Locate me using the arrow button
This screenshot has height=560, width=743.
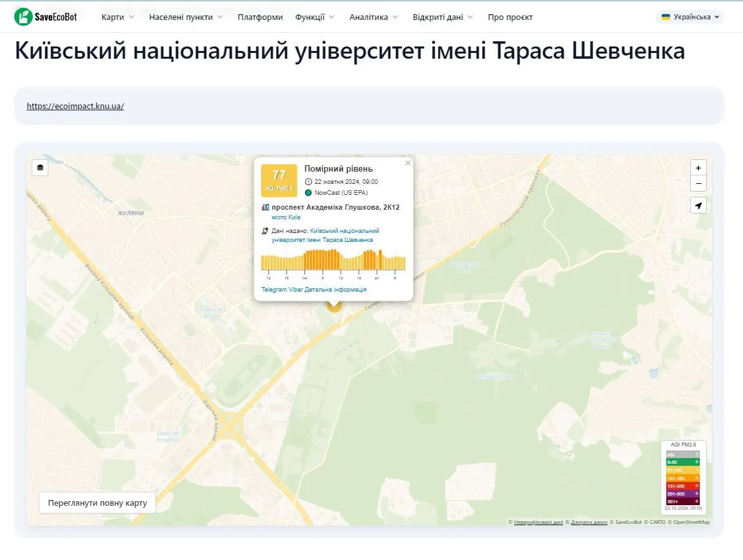tap(698, 206)
